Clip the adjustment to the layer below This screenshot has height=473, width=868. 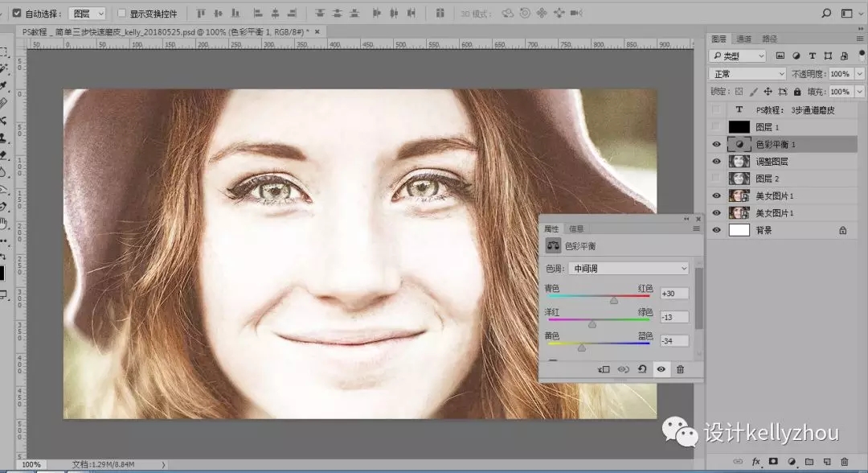(x=604, y=369)
